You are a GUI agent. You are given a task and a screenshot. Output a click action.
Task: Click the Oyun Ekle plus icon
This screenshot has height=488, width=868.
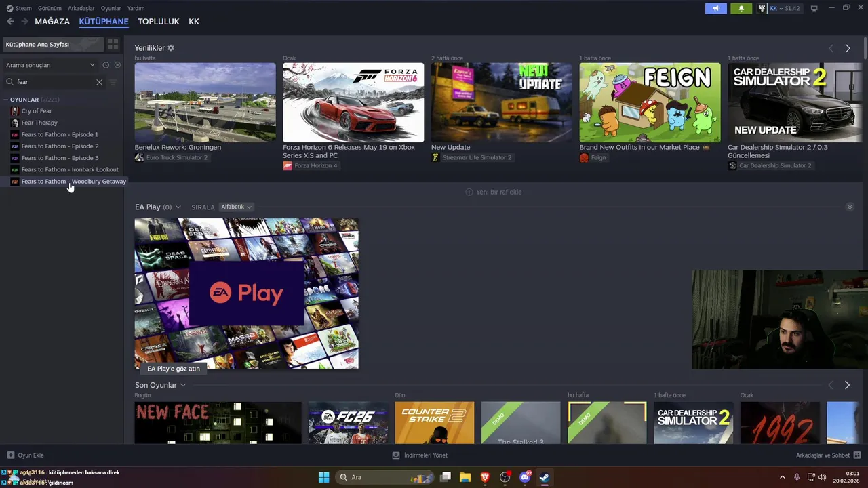point(11,455)
